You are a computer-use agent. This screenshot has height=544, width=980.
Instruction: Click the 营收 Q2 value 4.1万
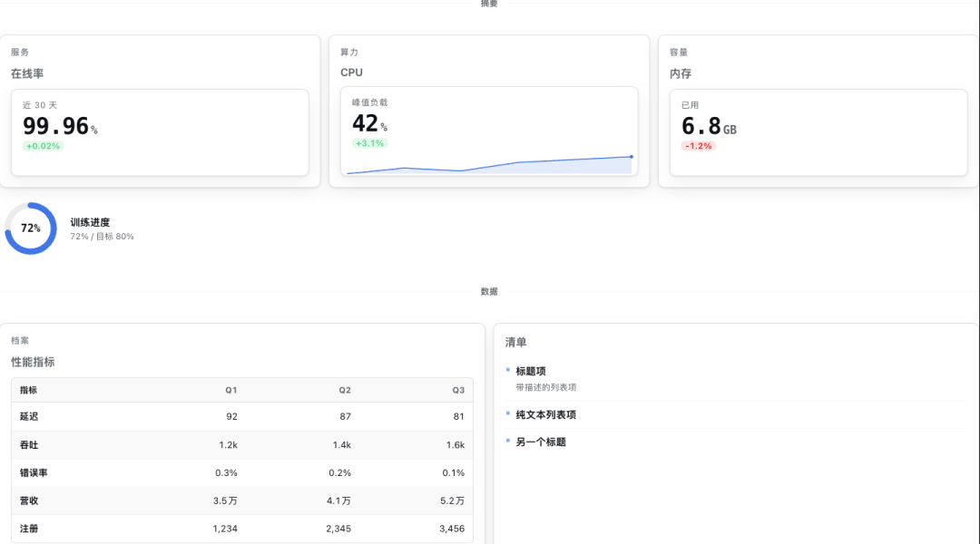coord(338,500)
